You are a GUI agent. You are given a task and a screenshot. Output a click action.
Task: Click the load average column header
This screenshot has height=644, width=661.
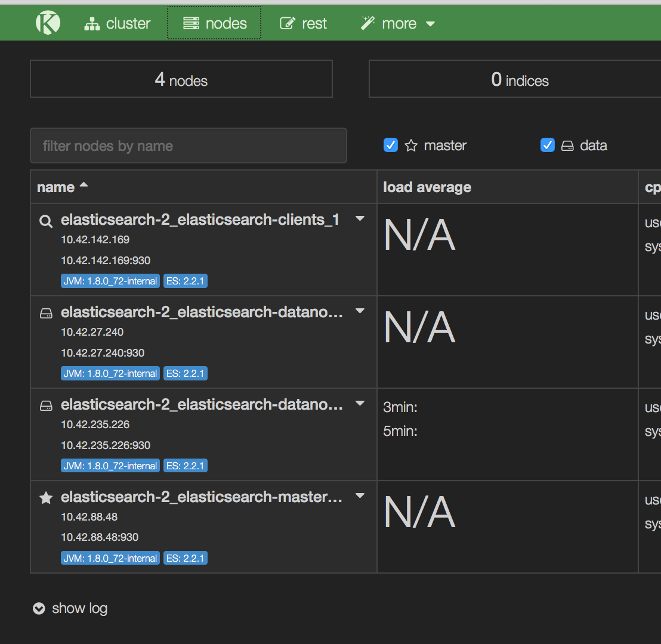tap(427, 187)
